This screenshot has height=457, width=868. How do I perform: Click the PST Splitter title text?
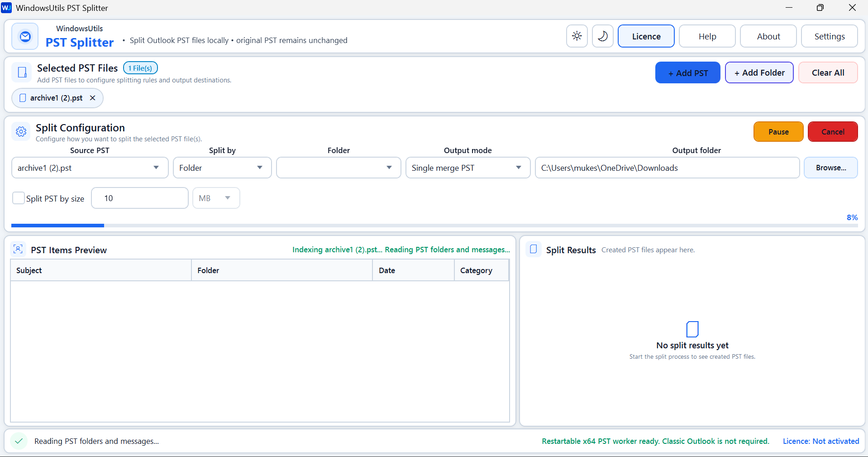[80, 42]
